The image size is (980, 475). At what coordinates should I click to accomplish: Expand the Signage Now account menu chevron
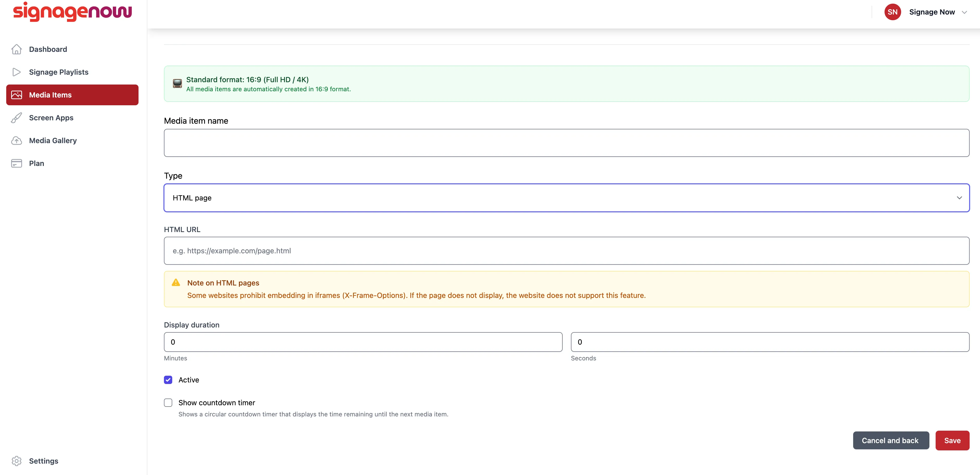(964, 12)
